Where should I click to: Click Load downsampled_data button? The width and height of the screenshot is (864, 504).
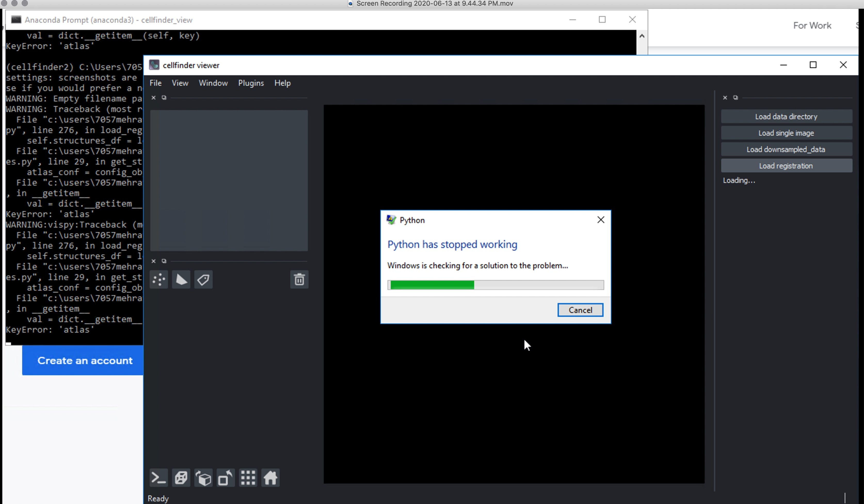tap(786, 149)
